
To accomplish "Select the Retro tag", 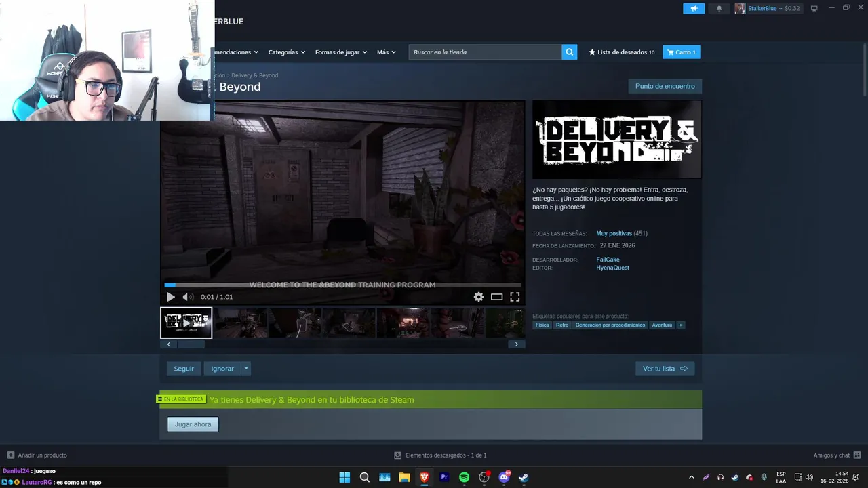I will pyautogui.click(x=562, y=325).
